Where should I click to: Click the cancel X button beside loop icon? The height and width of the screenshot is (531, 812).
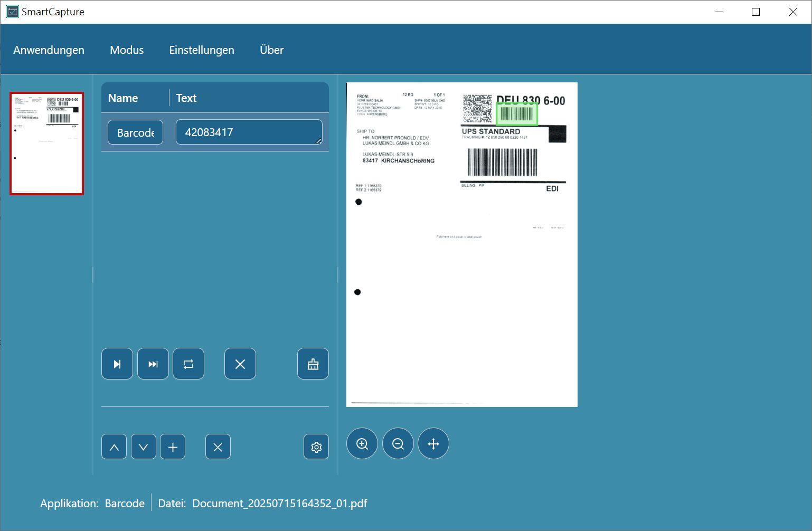240,364
